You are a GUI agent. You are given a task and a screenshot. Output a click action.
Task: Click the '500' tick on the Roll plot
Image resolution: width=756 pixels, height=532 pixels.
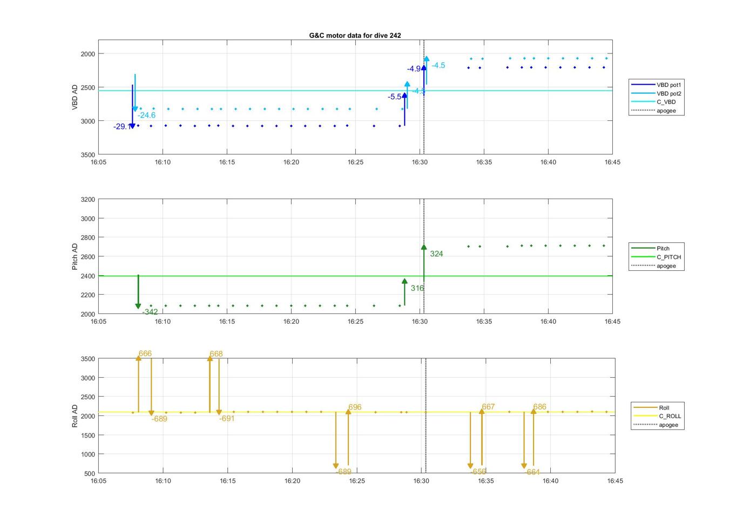90,474
